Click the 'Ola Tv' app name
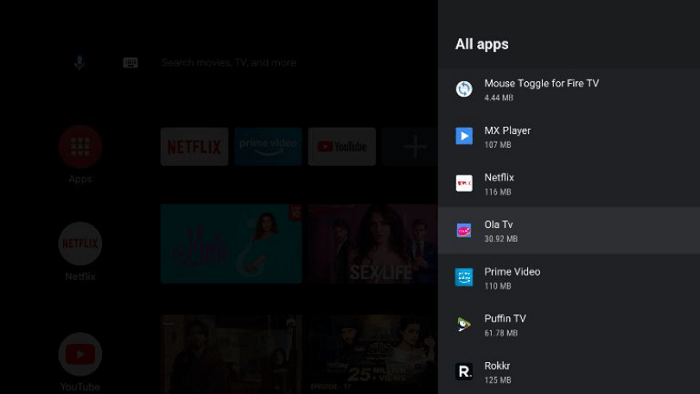This screenshot has height=394, width=700. 499,224
